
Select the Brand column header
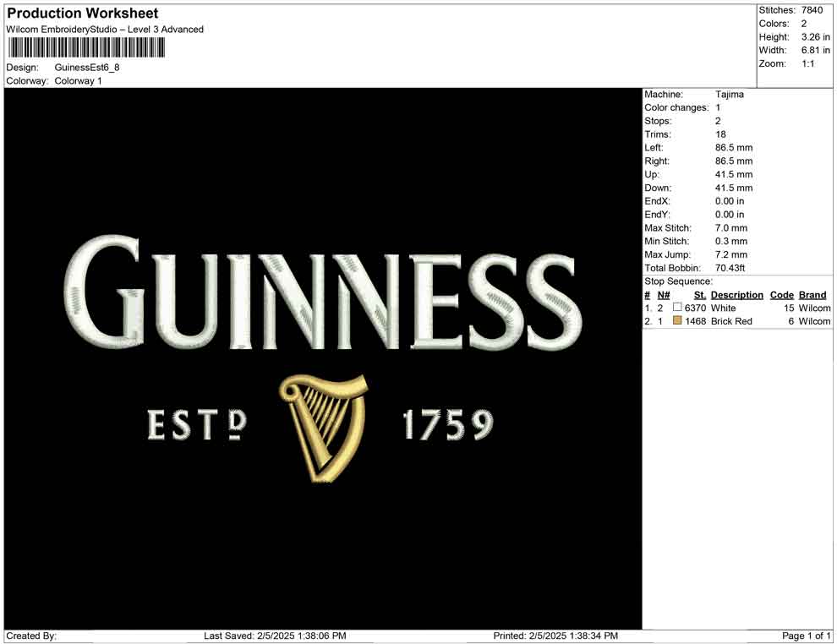(x=812, y=294)
